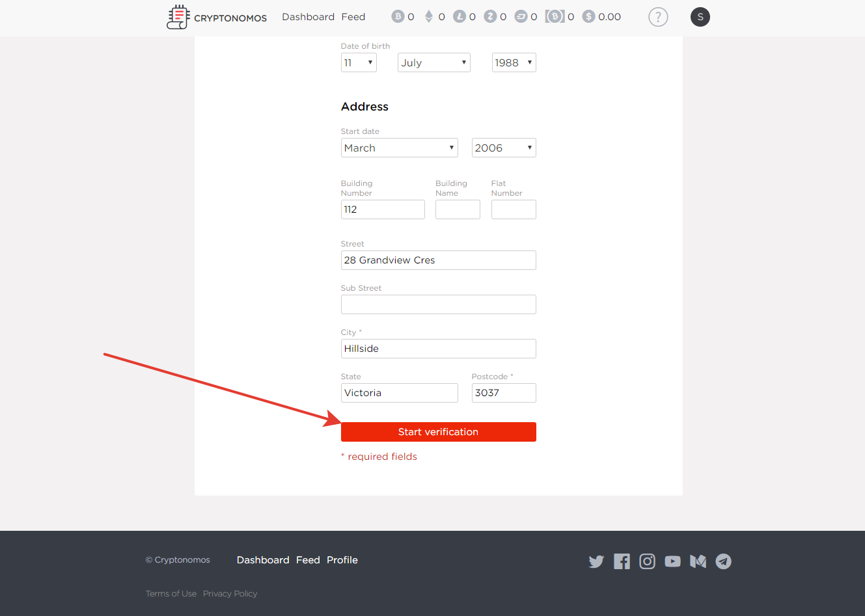Open the Facebook page from footer

[x=622, y=561]
